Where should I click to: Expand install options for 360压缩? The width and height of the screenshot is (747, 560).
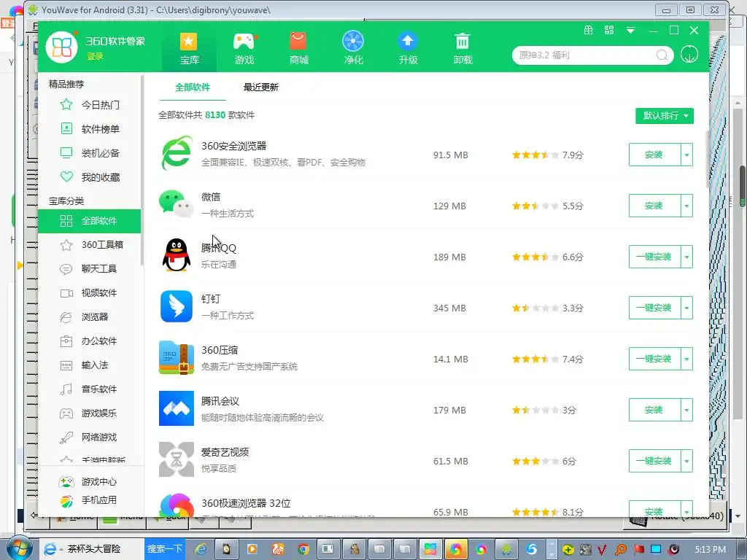686,359
